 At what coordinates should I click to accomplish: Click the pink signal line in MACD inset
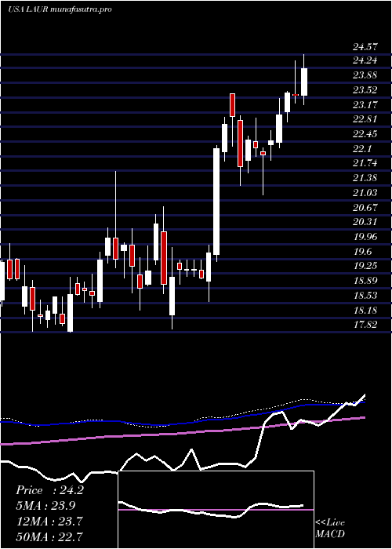click(x=216, y=510)
